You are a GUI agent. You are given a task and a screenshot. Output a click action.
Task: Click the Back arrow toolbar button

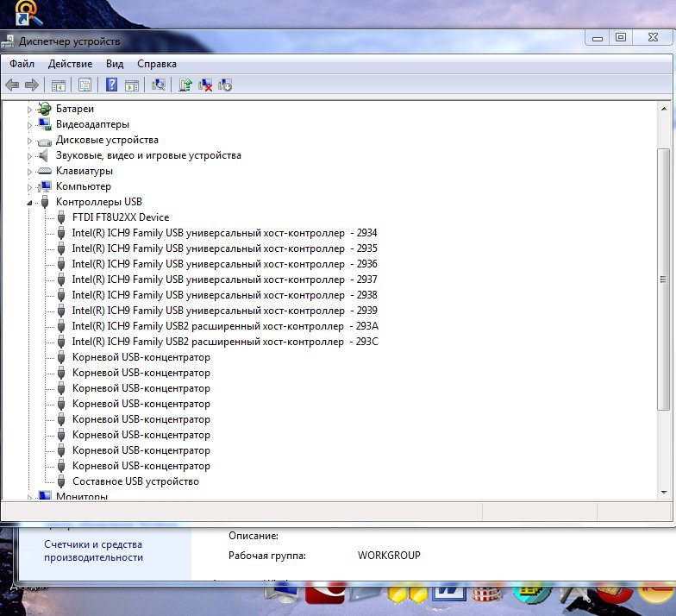tap(12, 85)
